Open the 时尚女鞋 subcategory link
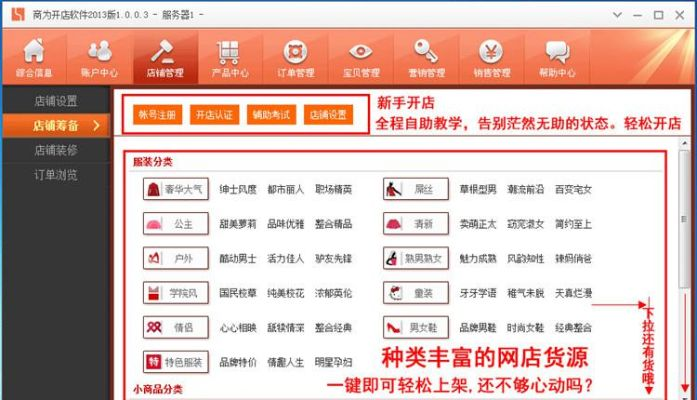Screen dimensions: 697x400 click(525, 328)
